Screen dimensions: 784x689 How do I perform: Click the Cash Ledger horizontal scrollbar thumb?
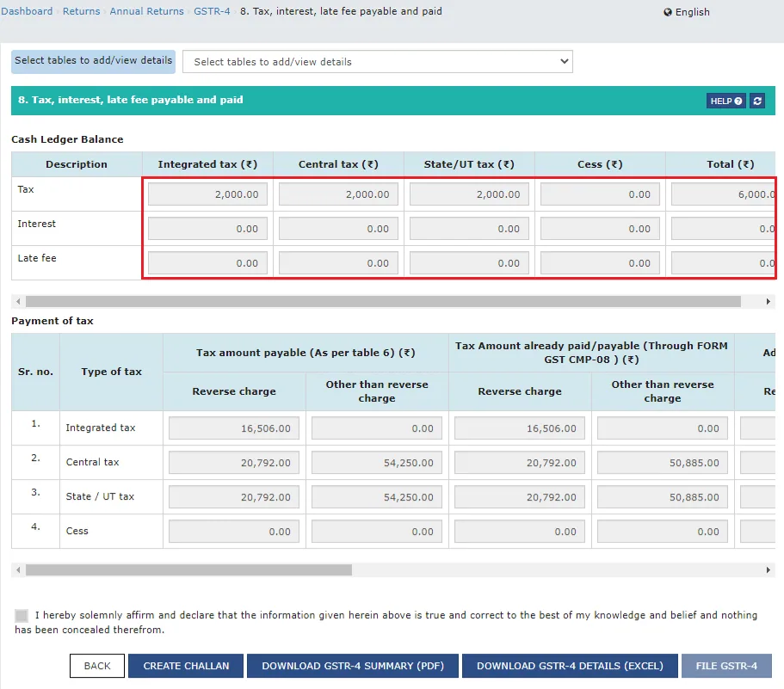pyautogui.click(x=384, y=301)
